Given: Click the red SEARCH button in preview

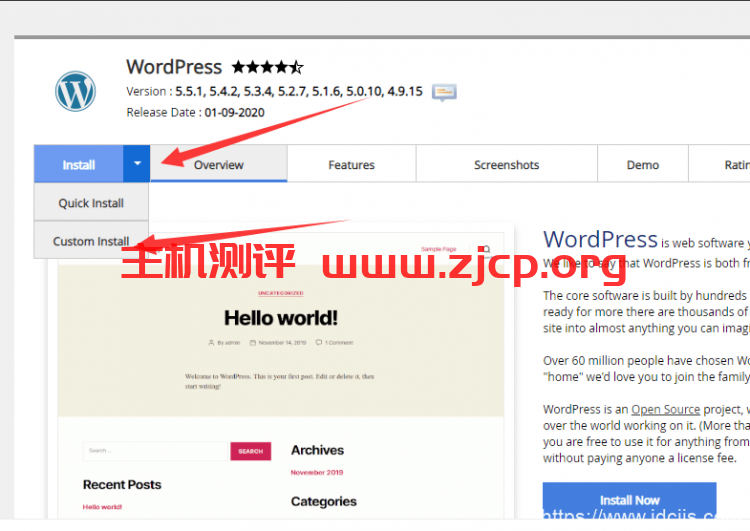Looking at the screenshot, I should (251, 451).
